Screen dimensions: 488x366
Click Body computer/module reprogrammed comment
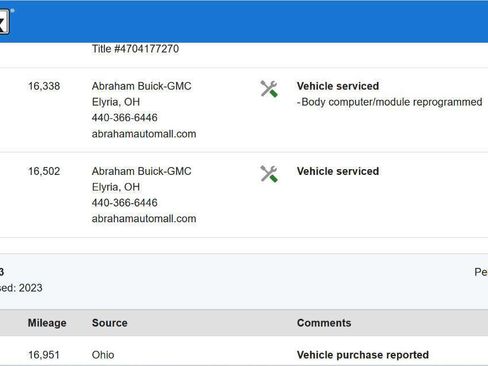coord(389,102)
